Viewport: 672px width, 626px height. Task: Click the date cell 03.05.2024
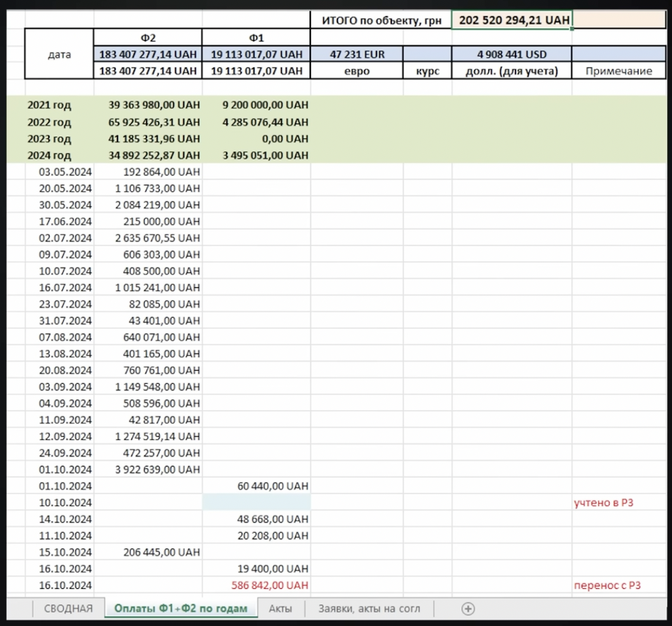(59, 171)
